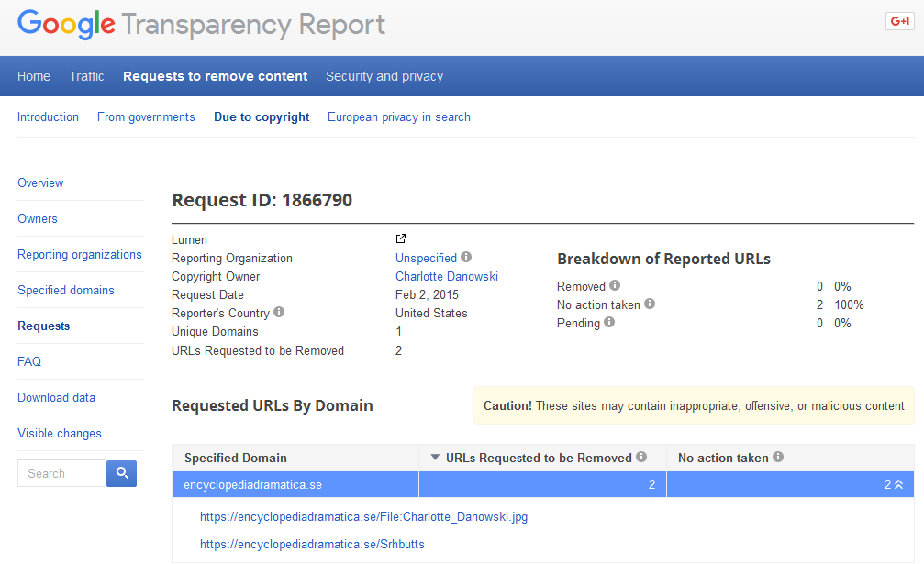Open the Lumen external link icon

point(401,238)
